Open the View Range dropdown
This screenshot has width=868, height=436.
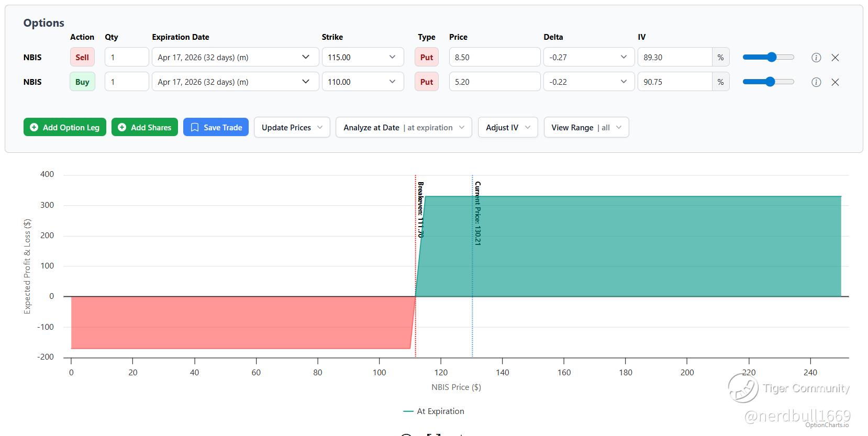[x=586, y=127]
